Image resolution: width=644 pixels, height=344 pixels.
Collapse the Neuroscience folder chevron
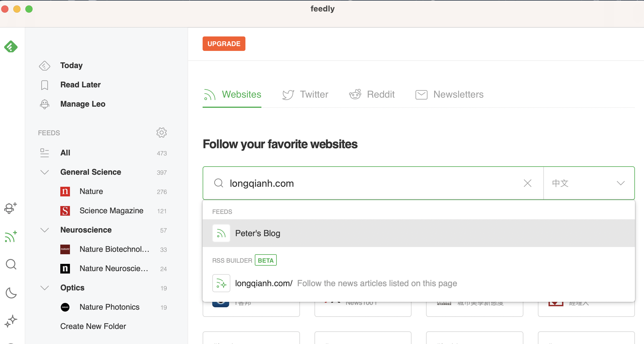click(45, 230)
